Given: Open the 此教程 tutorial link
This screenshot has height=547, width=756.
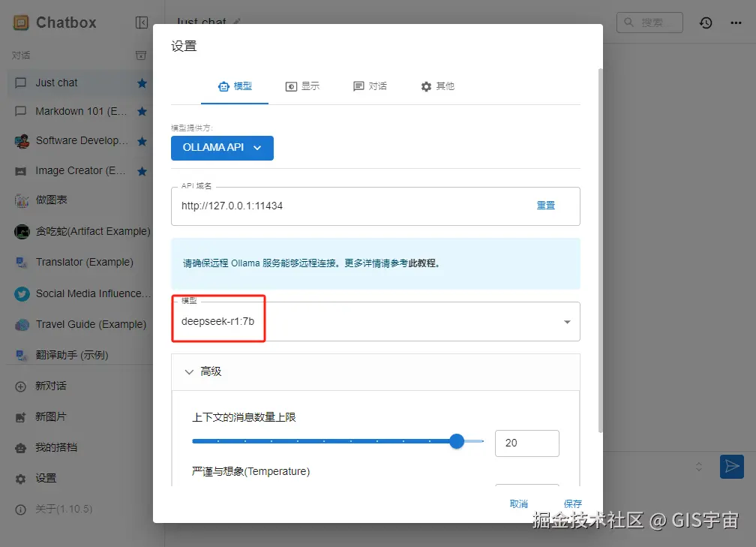Looking at the screenshot, I should (x=422, y=263).
